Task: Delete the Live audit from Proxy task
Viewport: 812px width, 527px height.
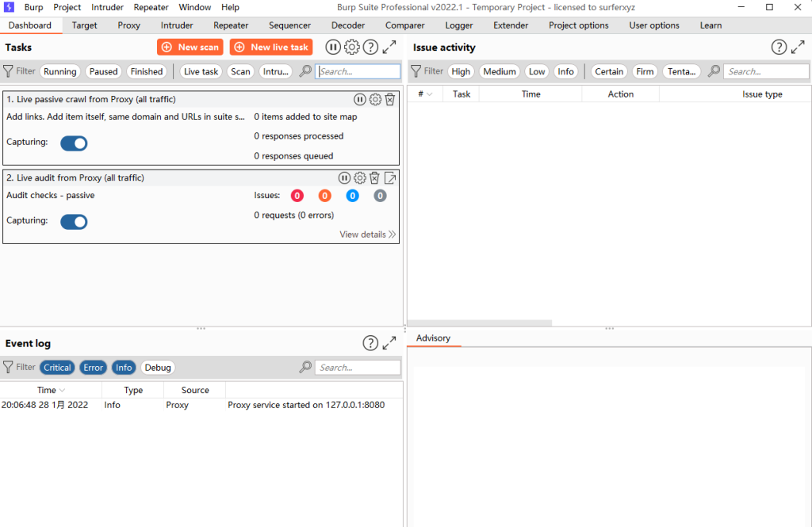Action: pyautogui.click(x=374, y=178)
